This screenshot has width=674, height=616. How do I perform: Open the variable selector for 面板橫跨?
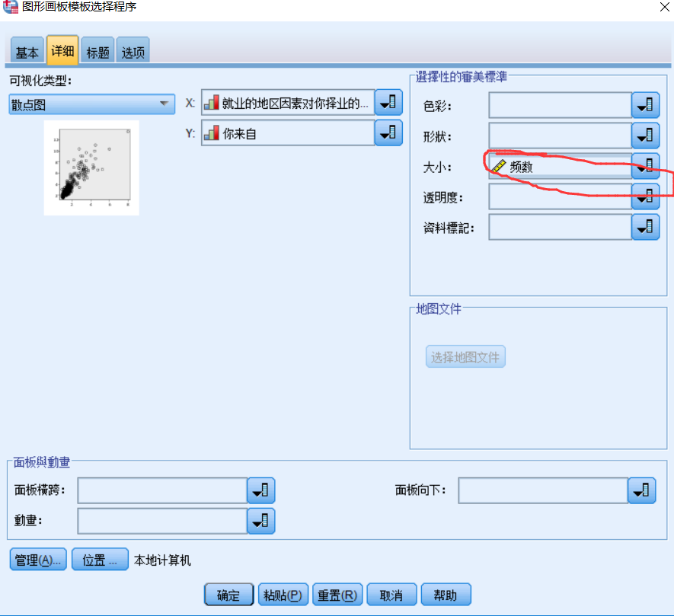(261, 490)
